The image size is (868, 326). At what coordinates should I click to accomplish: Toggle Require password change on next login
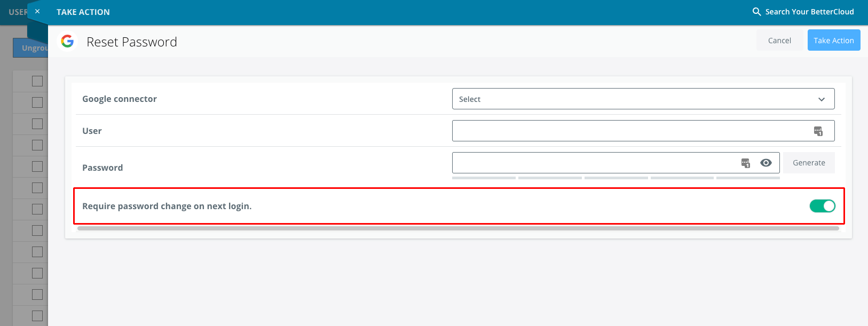click(x=822, y=206)
